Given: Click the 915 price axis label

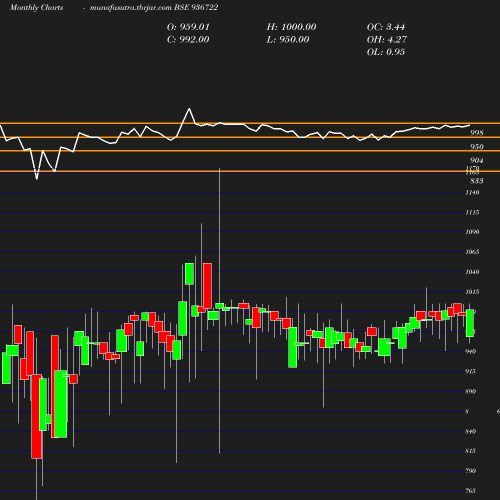Looking at the screenshot, I should [x=470, y=371].
